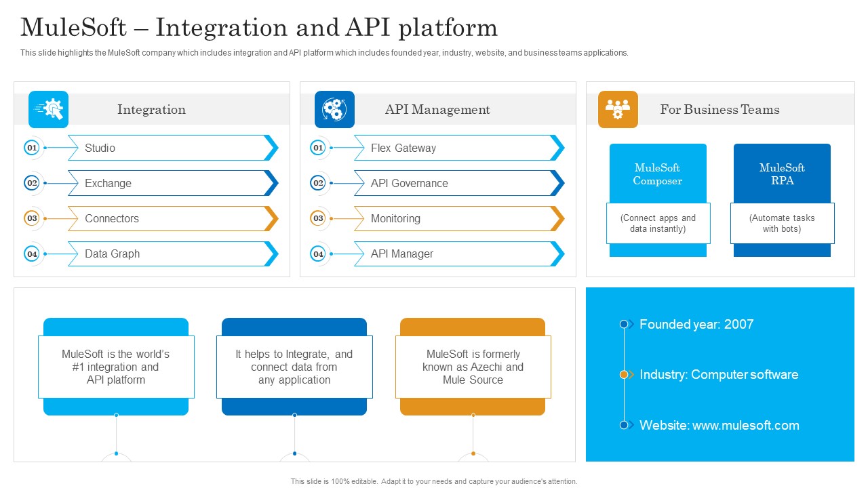868x488 pixels.
Task: Select the For Business Teams heading
Action: tap(720, 109)
